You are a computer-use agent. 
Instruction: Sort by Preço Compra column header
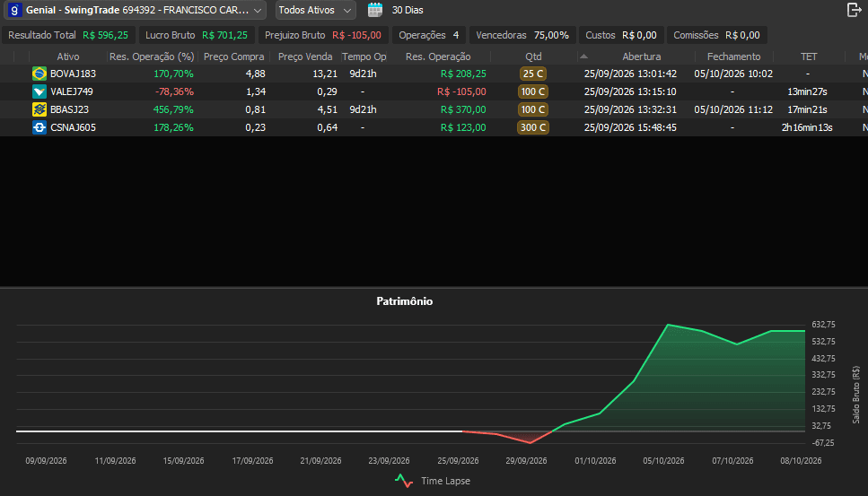coord(233,57)
